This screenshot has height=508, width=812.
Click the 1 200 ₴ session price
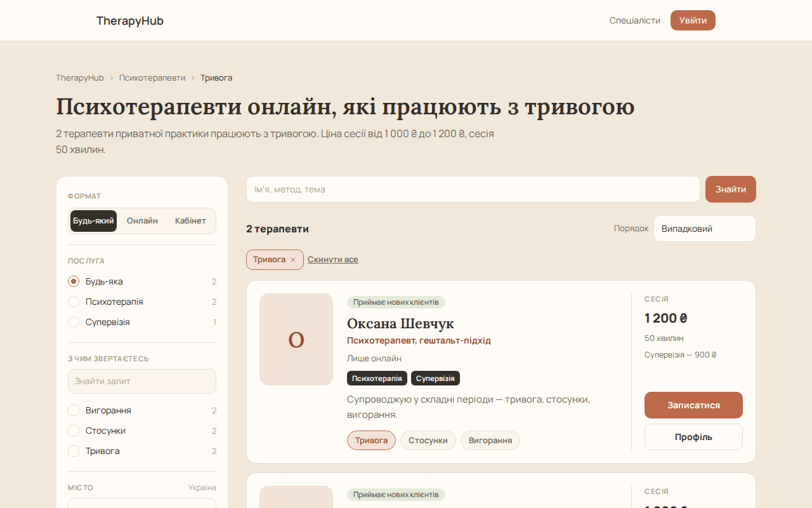point(666,318)
